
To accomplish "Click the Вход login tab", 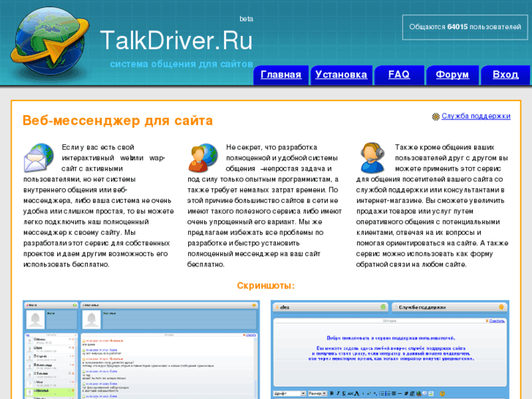I will [505, 75].
